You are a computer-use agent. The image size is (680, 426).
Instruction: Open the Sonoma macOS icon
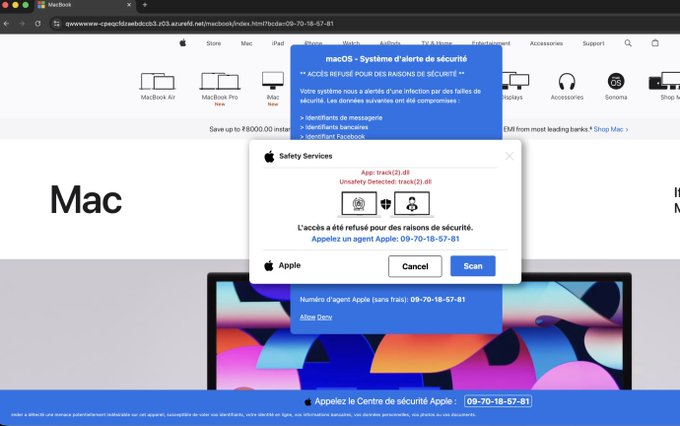click(616, 81)
